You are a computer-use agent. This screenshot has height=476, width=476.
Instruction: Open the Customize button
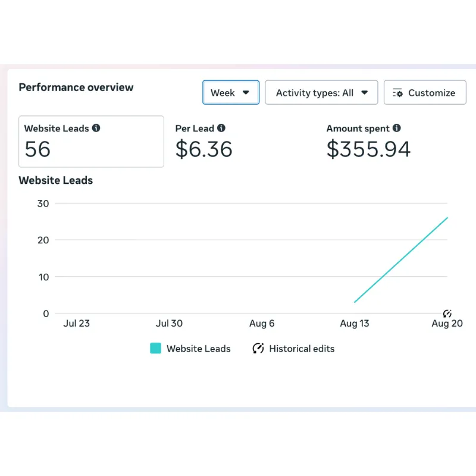click(425, 93)
